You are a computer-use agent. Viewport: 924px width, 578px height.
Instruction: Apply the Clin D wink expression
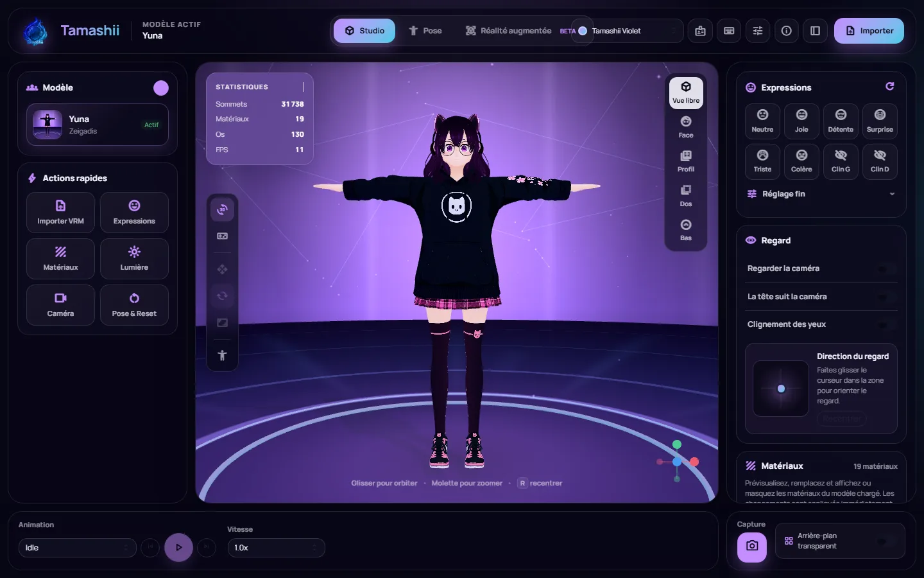pos(880,161)
